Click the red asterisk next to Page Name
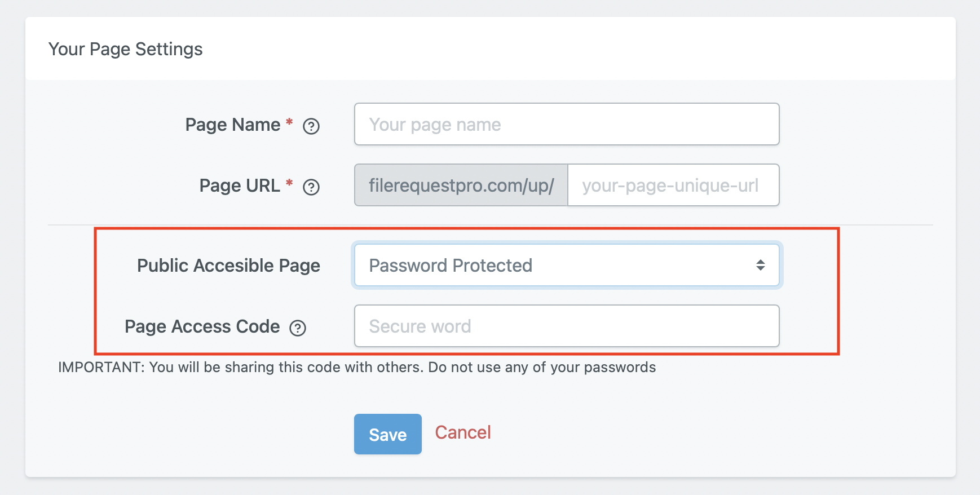980x495 pixels. pos(289,122)
